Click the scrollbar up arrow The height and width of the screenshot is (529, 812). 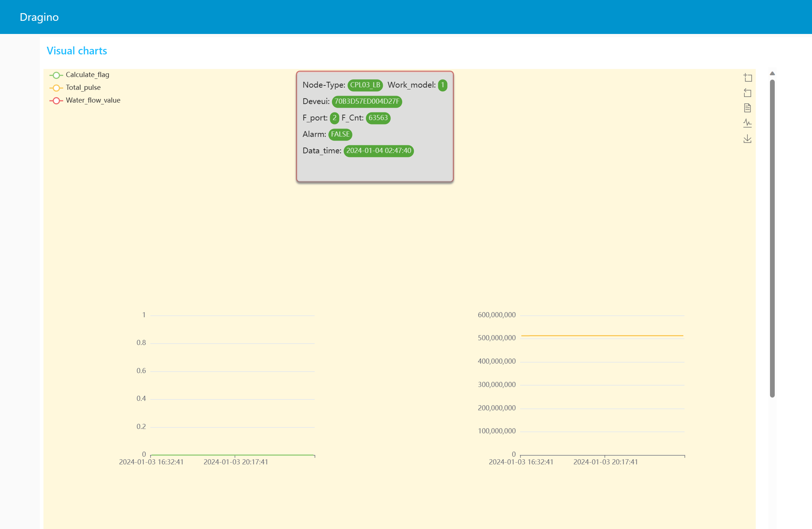pyautogui.click(x=772, y=73)
